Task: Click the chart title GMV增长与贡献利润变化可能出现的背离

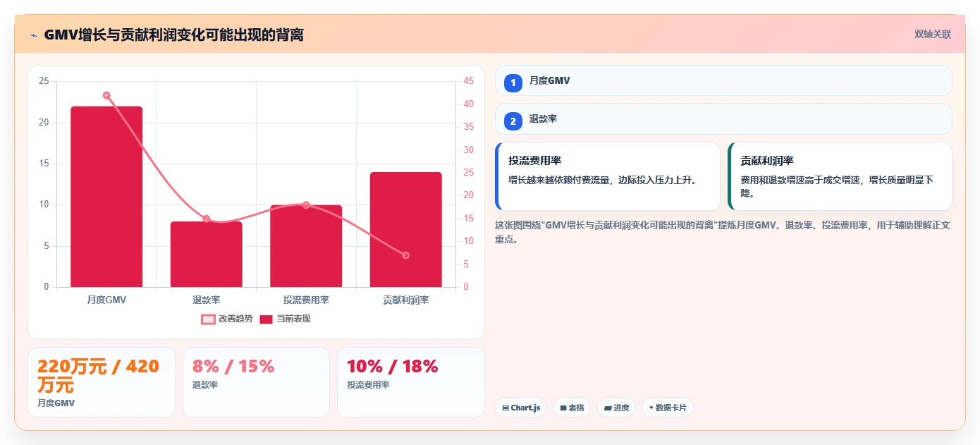Action: [x=173, y=35]
